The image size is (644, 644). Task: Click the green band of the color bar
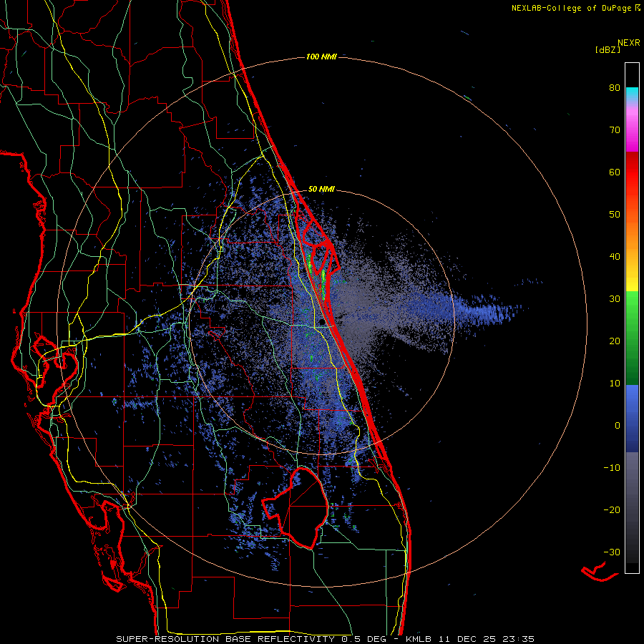632,337
